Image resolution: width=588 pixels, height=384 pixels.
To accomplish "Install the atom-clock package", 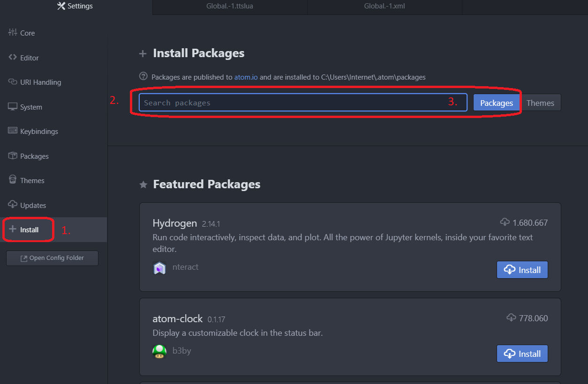I will [x=522, y=354].
